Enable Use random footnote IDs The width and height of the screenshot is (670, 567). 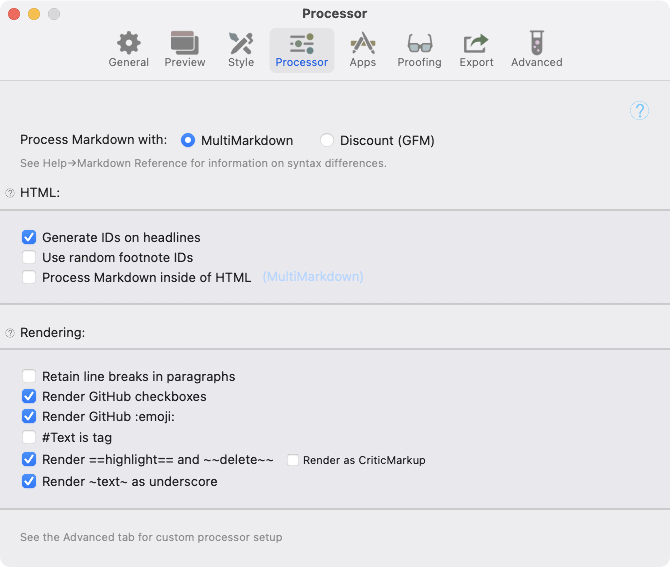pos(29,257)
